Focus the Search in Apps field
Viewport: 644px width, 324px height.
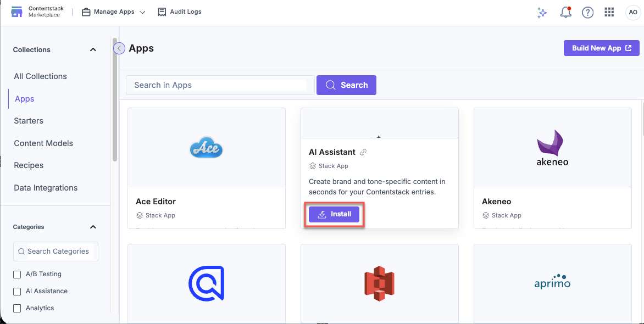click(x=220, y=85)
